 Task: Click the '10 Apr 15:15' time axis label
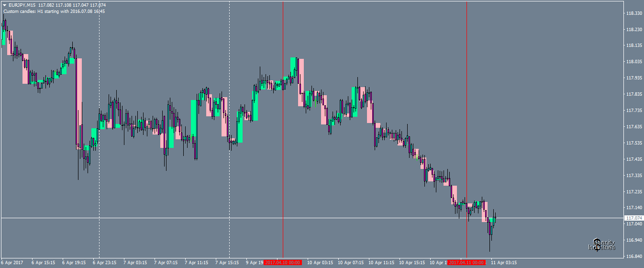[x=412, y=263]
